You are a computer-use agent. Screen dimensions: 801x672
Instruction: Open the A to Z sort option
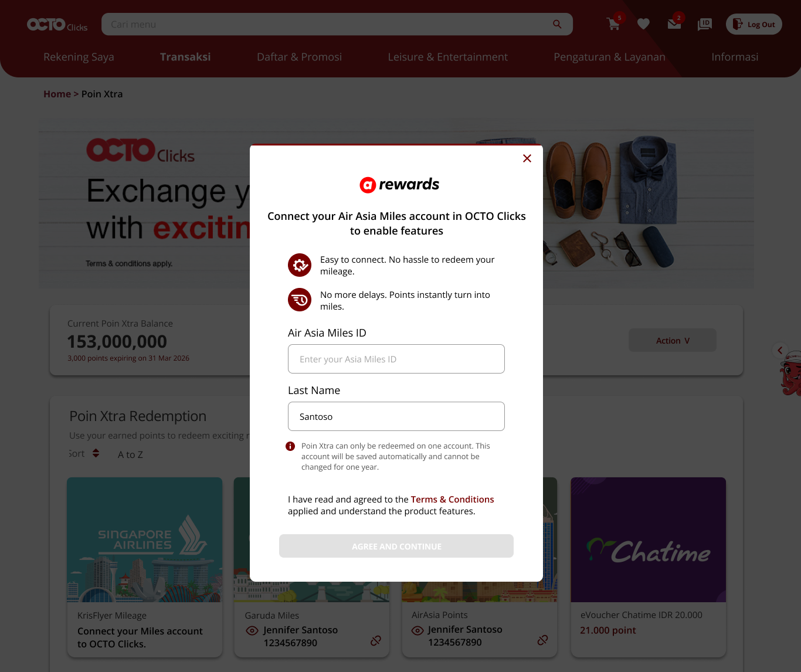pyautogui.click(x=130, y=454)
